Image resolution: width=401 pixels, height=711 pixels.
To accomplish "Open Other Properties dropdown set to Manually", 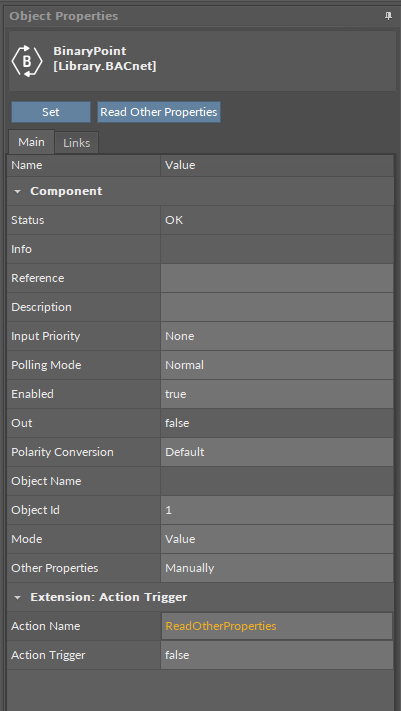I will point(277,568).
